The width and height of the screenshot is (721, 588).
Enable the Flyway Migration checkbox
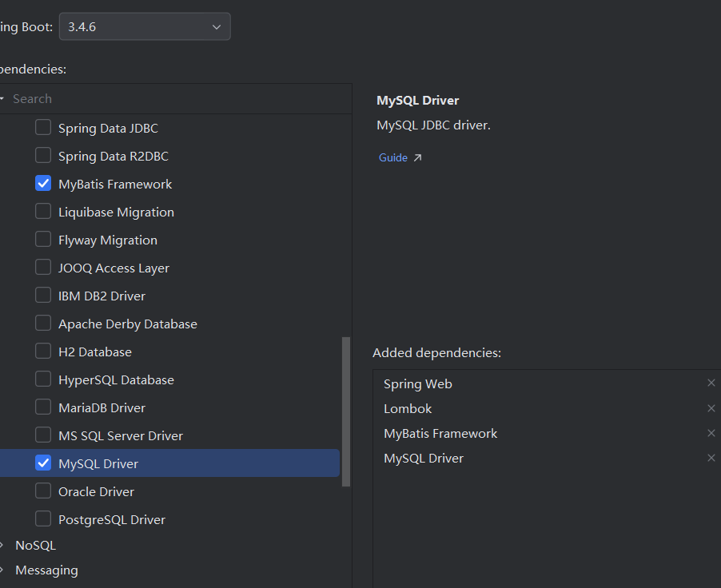[43, 240]
